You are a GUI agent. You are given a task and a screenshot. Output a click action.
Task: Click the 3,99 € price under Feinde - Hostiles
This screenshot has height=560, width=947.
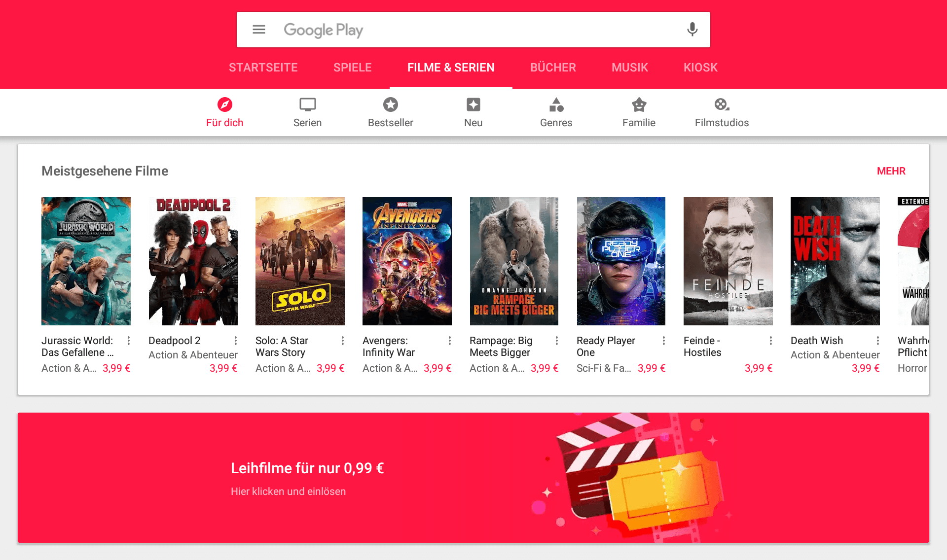pyautogui.click(x=759, y=368)
